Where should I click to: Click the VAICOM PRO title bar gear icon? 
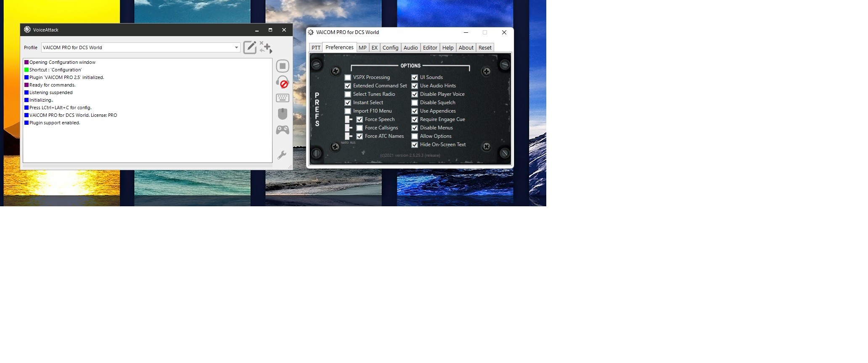311,32
